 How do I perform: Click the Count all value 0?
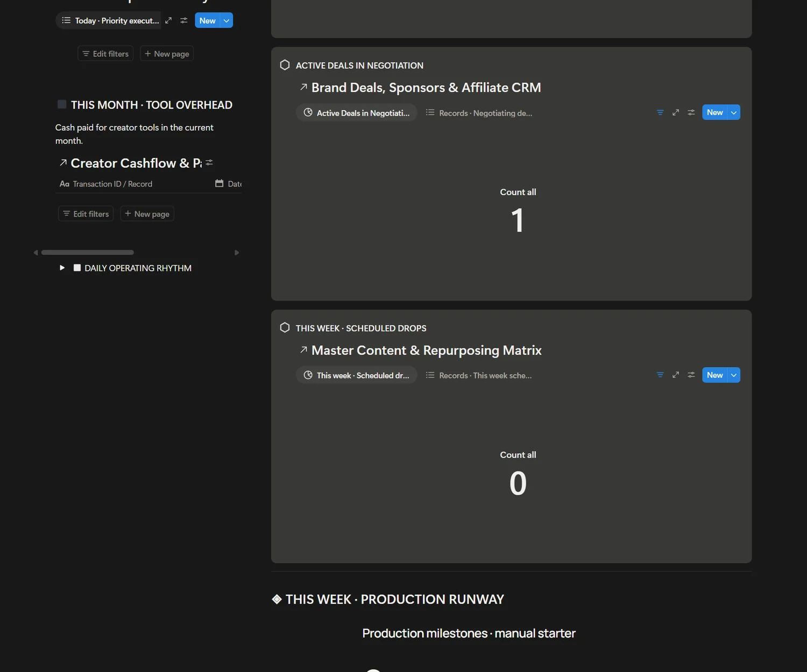(x=518, y=483)
